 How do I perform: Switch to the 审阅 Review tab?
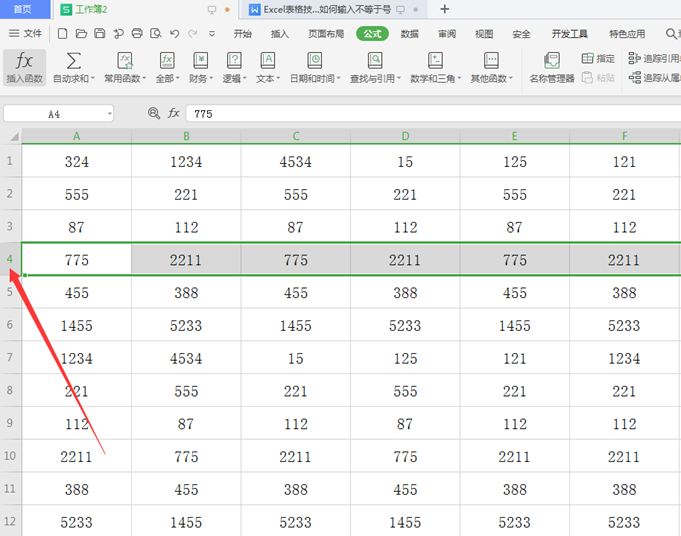(x=447, y=34)
